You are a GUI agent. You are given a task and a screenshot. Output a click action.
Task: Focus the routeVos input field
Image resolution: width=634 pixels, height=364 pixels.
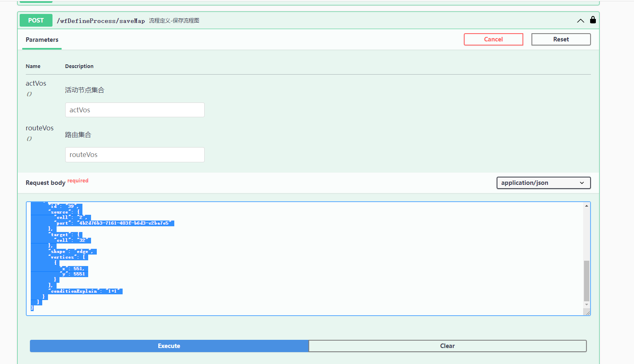[135, 155]
